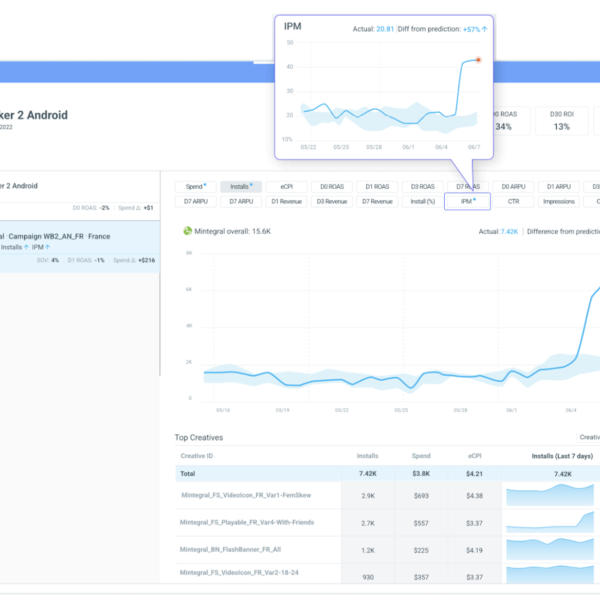View the D1 Revenue metric

pyautogui.click(x=287, y=202)
